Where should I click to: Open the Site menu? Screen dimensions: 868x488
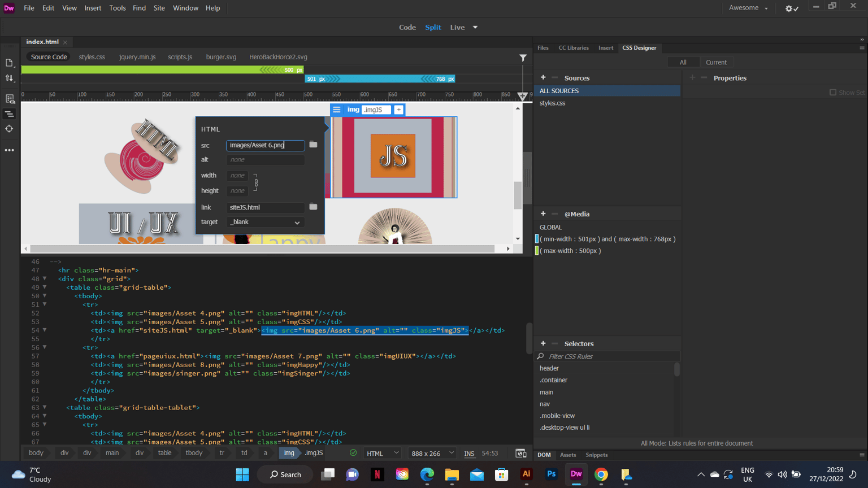pos(159,8)
